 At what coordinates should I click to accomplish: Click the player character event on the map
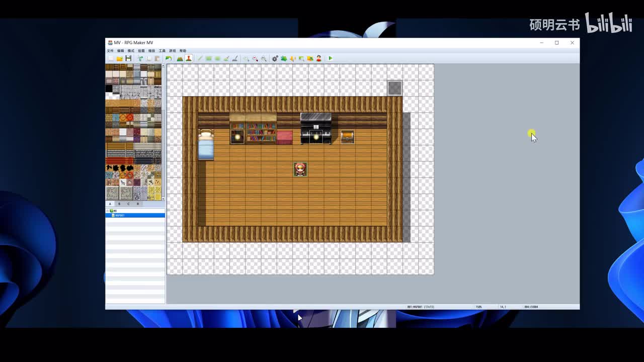coord(300,169)
